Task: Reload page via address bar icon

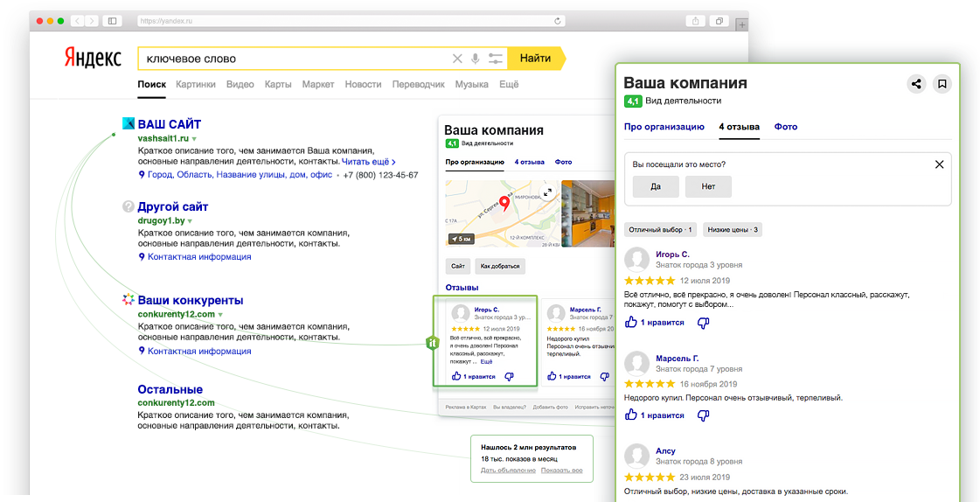Action: point(558,21)
